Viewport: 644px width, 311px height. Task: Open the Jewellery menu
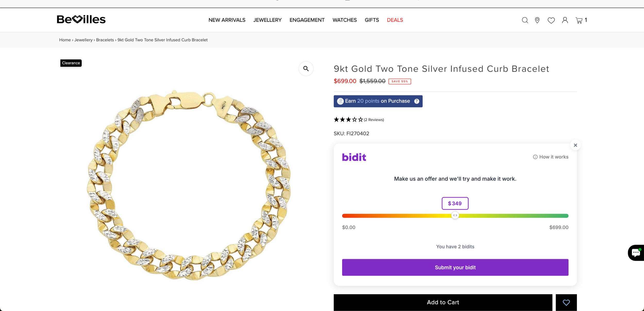pos(267,20)
